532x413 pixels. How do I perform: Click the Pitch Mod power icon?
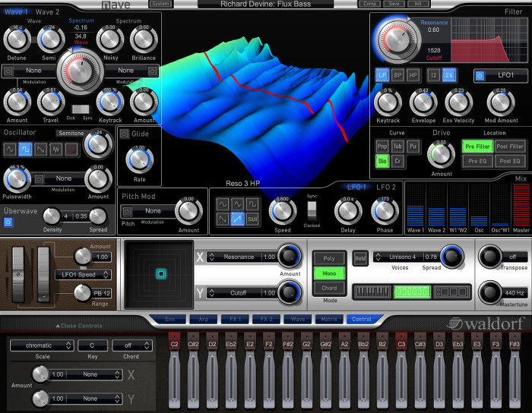pos(127,210)
